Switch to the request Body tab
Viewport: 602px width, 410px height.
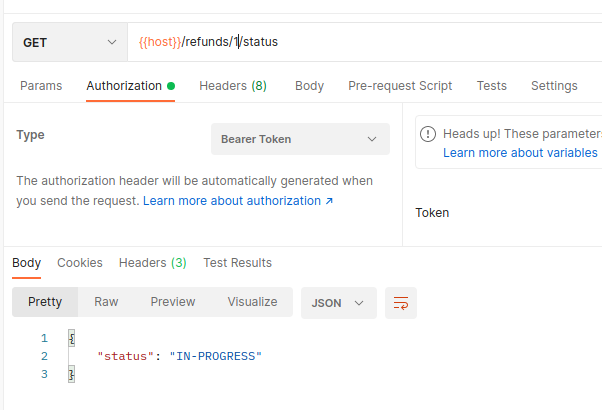[309, 86]
